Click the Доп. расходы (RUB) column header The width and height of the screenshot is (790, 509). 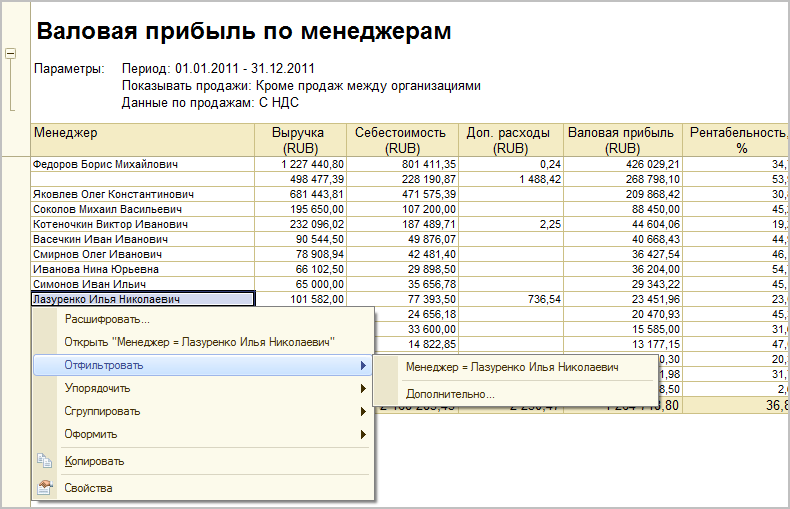511,140
